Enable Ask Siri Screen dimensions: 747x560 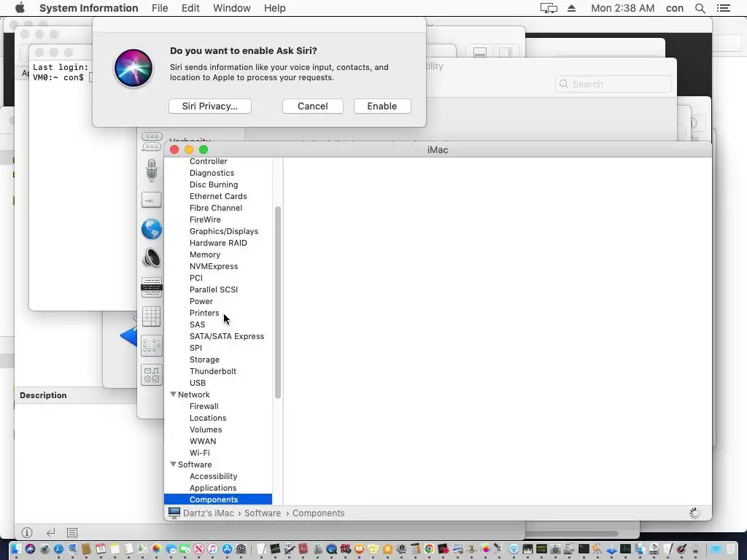[382, 106]
